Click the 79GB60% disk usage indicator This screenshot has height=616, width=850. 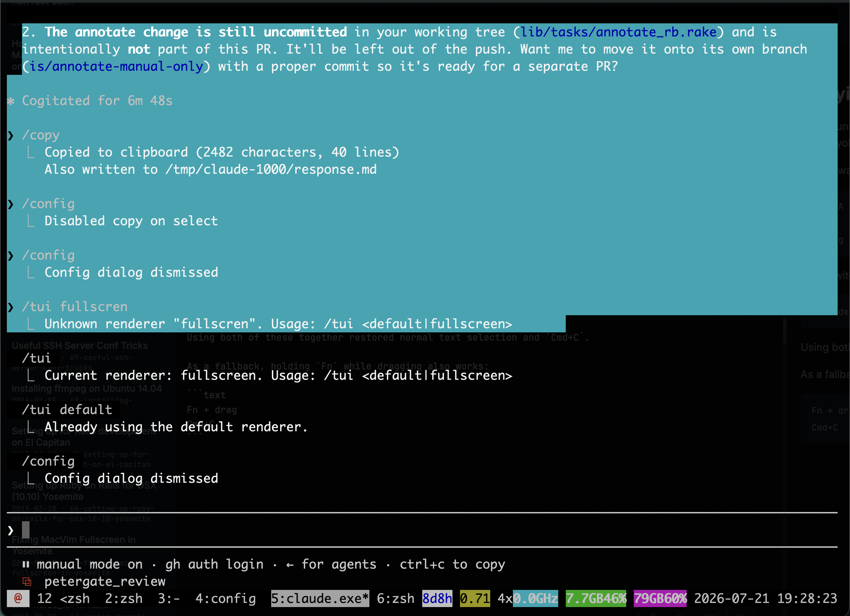660,598
